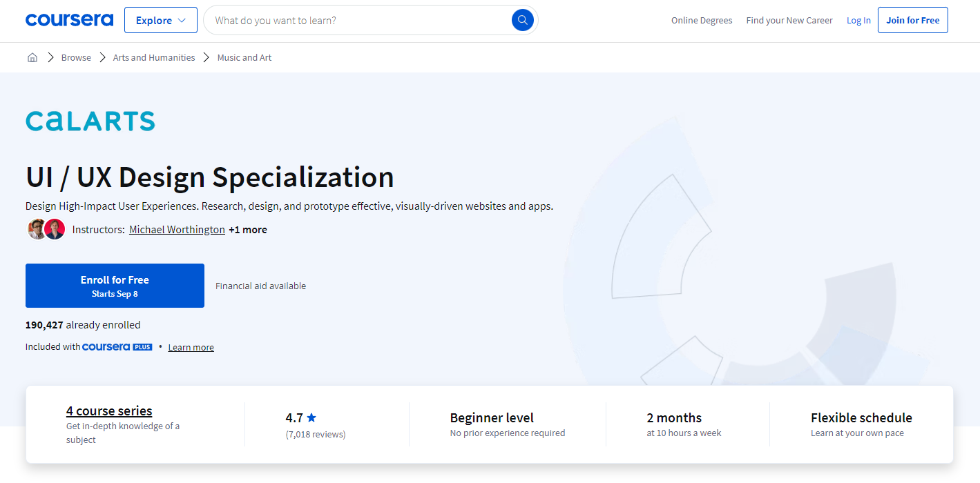Screen dimensions: 980x483
Task: Click the search magnifier icon
Action: tap(522, 19)
